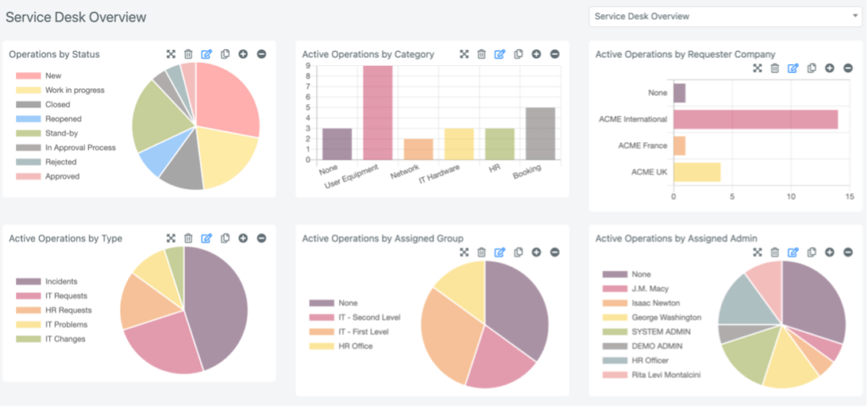Click IT - Second Level legend label

[x=370, y=318]
